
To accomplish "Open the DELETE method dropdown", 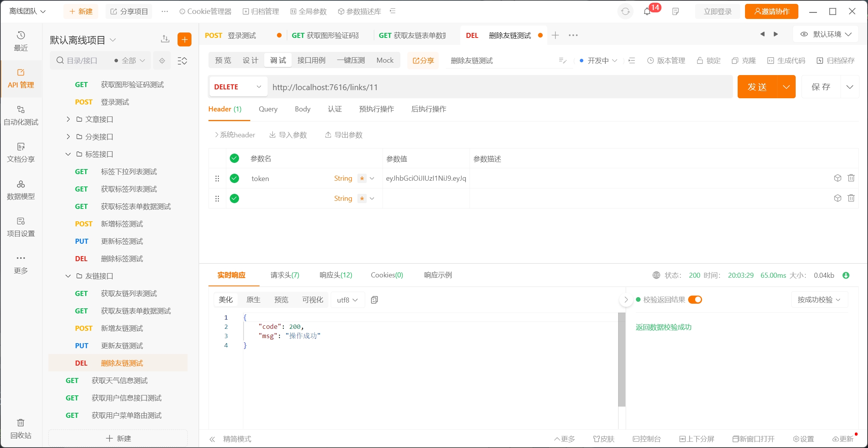I will click(x=238, y=87).
